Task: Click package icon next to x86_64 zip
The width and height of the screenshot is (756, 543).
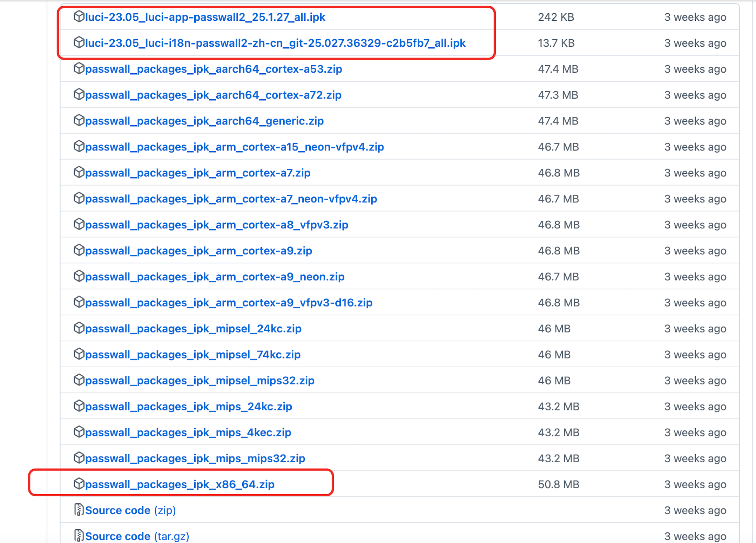Action: [x=79, y=484]
